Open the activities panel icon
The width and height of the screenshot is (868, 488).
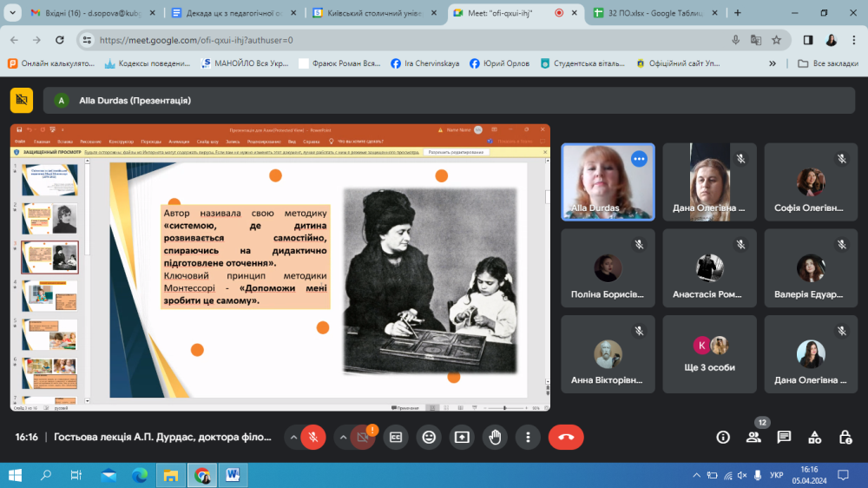[814, 437]
